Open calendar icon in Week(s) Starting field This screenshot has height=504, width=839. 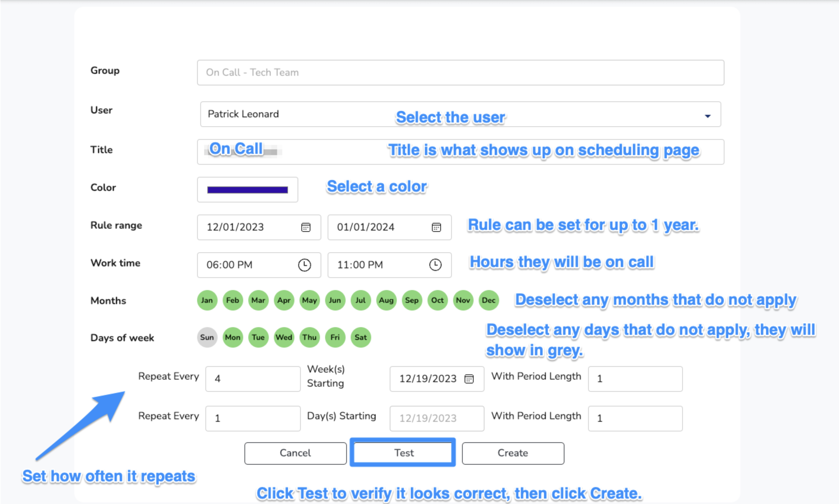[468, 379]
